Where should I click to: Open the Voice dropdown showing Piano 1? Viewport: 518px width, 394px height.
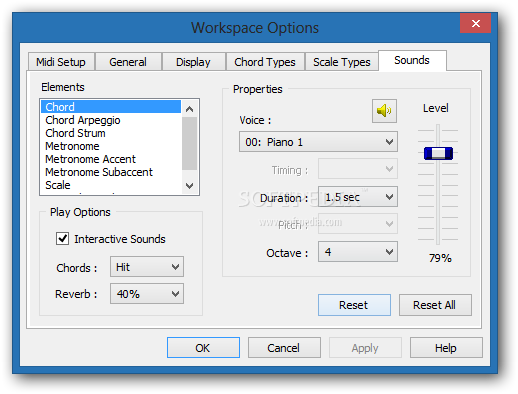pos(318,142)
